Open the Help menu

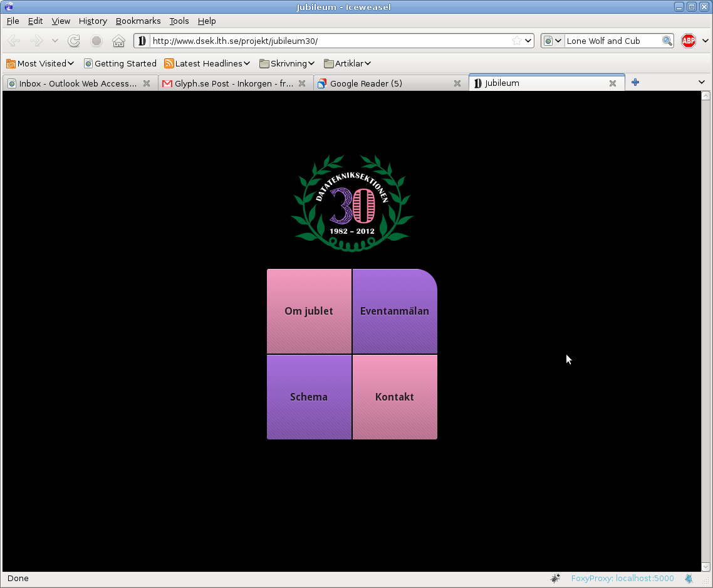[x=206, y=21]
